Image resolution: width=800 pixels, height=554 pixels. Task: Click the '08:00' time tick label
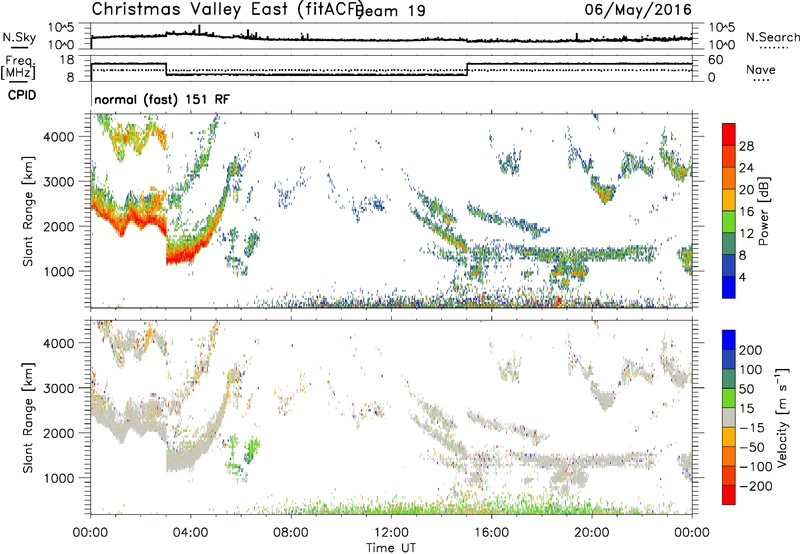[x=291, y=533]
